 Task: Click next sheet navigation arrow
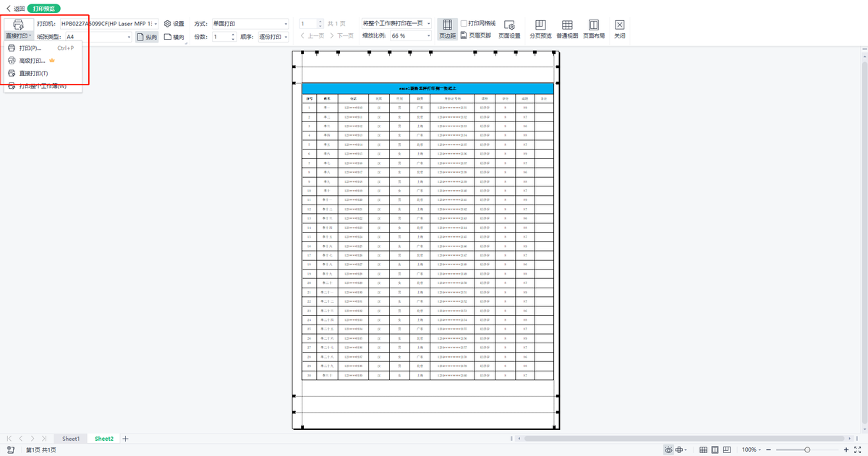point(33,439)
